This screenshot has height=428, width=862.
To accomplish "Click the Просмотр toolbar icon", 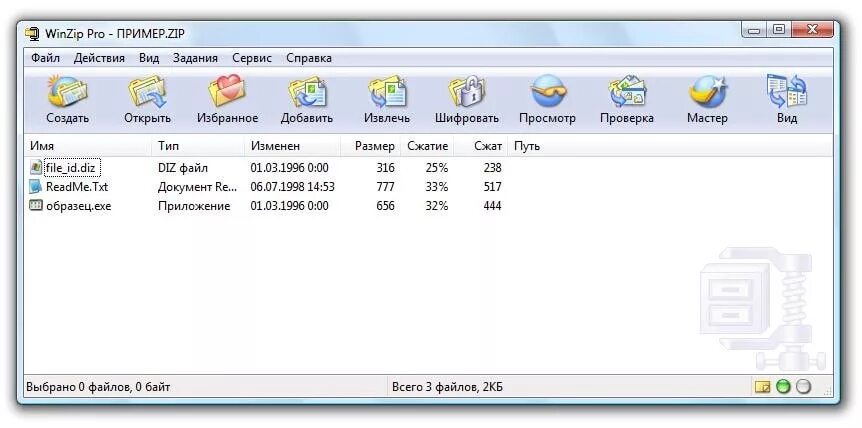I will (x=547, y=91).
